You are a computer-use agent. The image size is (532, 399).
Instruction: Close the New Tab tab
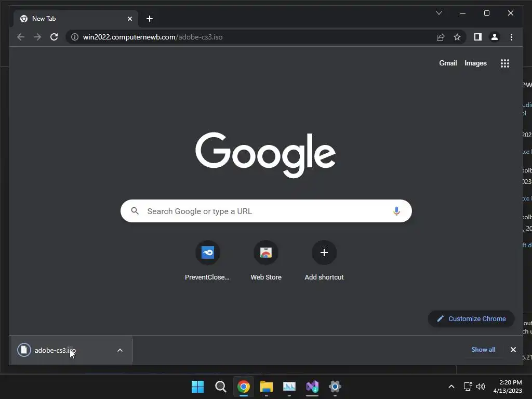tap(129, 19)
